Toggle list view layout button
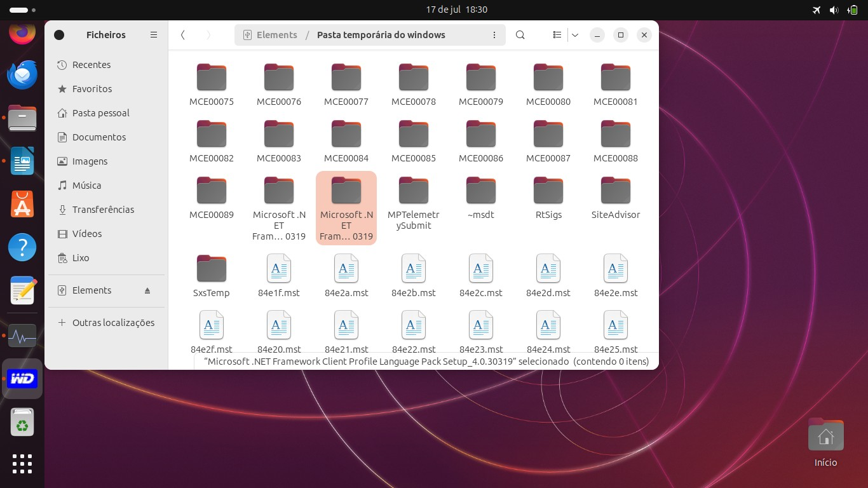The width and height of the screenshot is (868, 488). [x=557, y=35]
